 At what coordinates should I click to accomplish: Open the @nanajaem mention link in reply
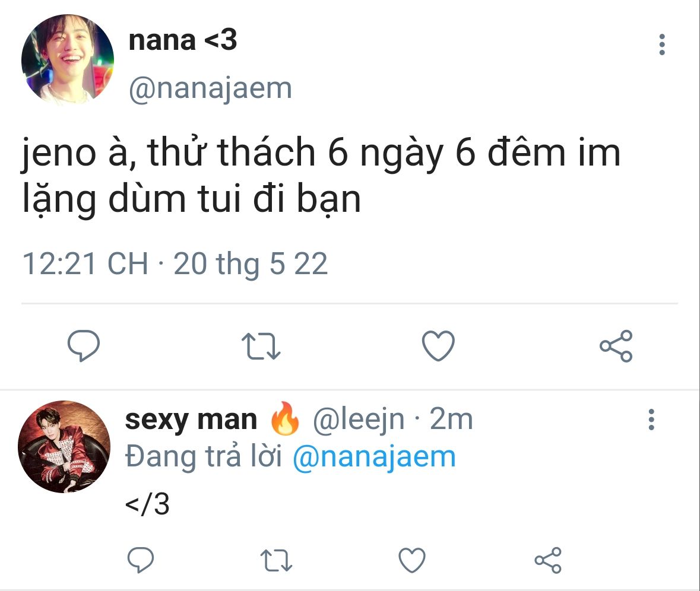click(374, 457)
